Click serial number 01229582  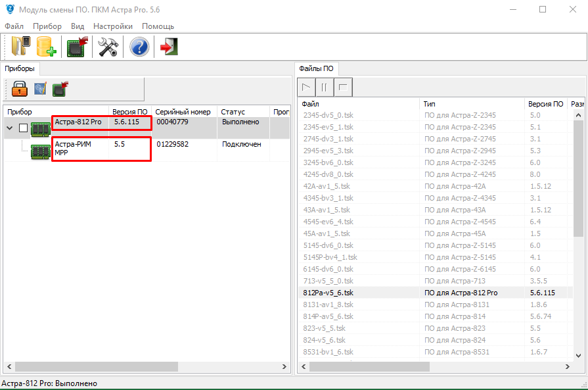coord(173,144)
